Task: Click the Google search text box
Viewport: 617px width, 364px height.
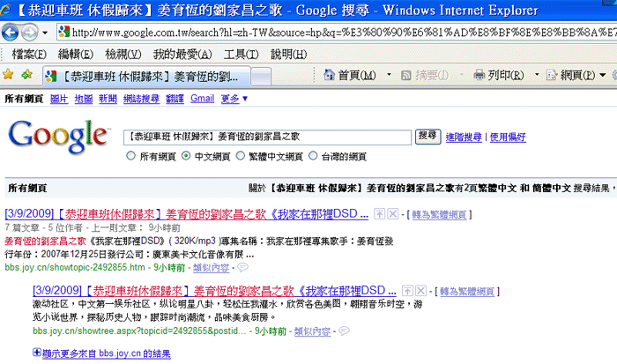Action: (267, 137)
